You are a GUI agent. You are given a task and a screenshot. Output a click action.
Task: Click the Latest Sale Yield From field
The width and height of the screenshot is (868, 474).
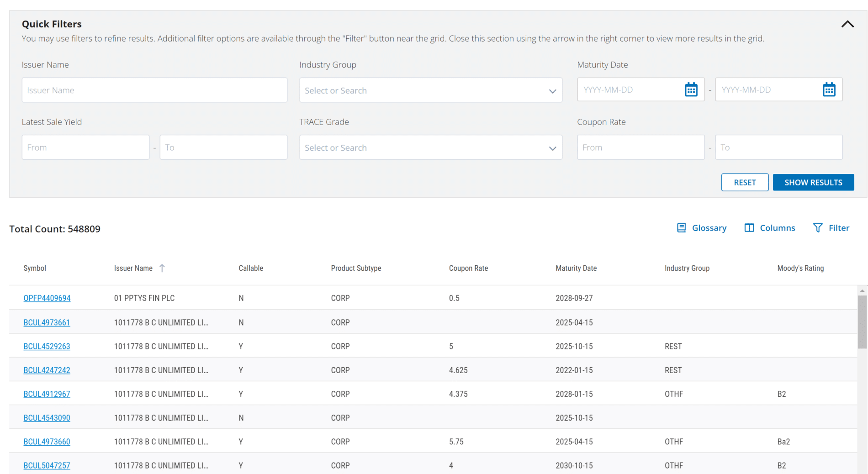tap(85, 147)
